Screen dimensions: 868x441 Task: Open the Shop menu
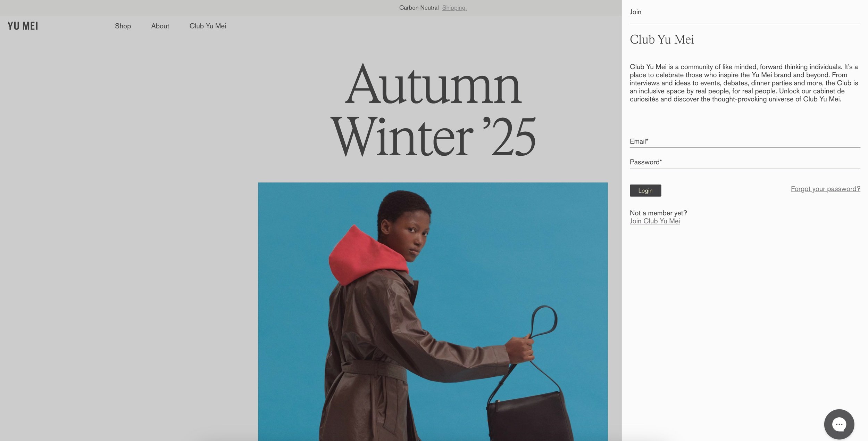coord(123,26)
